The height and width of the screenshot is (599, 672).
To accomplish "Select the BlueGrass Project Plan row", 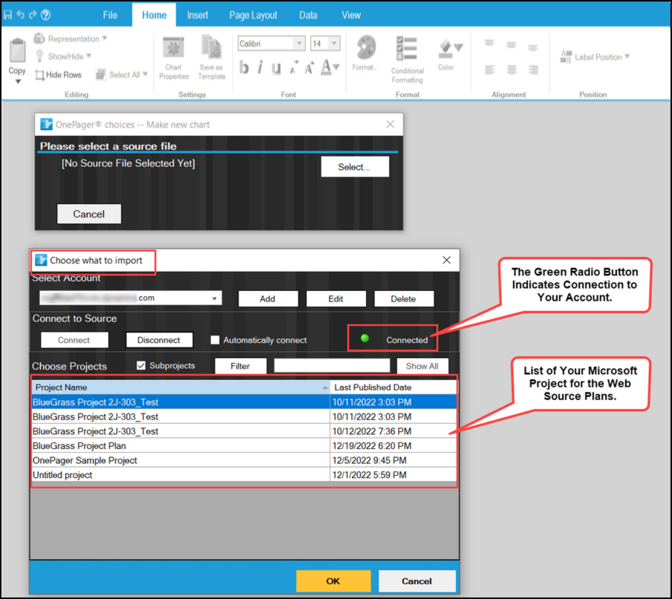I will (x=244, y=446).
